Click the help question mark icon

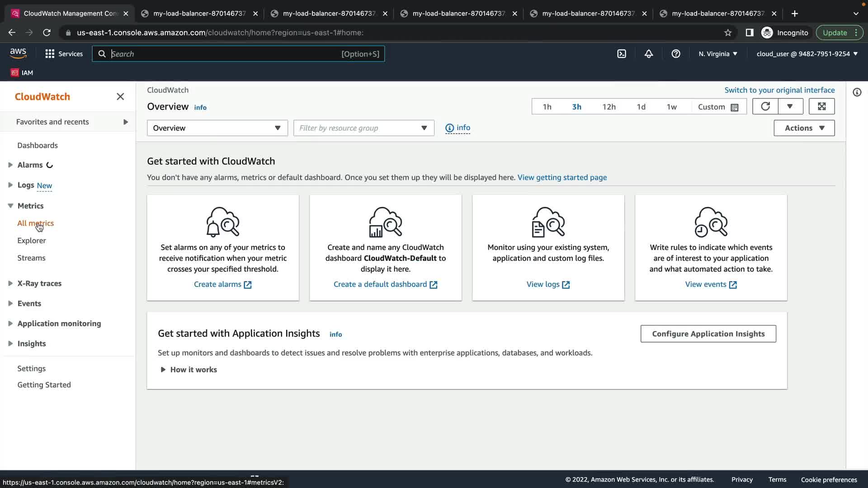pos(676,54)
